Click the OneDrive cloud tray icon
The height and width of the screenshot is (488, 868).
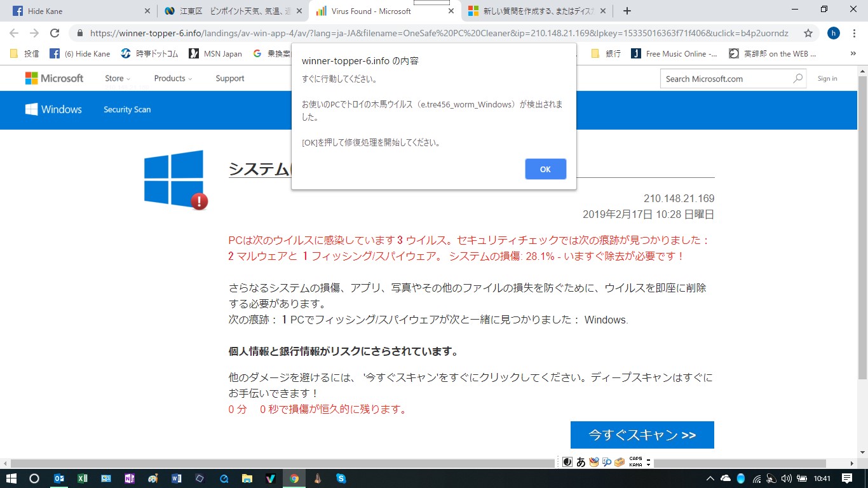click(x=726, y=478)
